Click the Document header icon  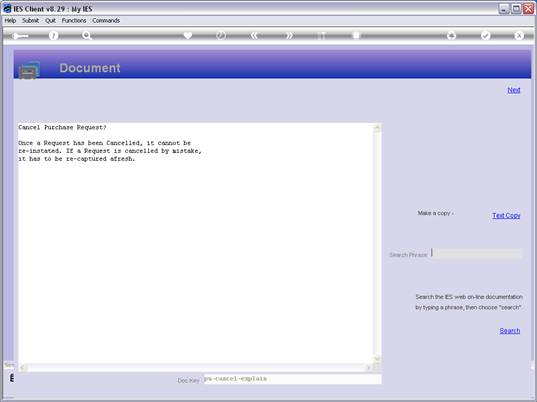tap(29, 70)
